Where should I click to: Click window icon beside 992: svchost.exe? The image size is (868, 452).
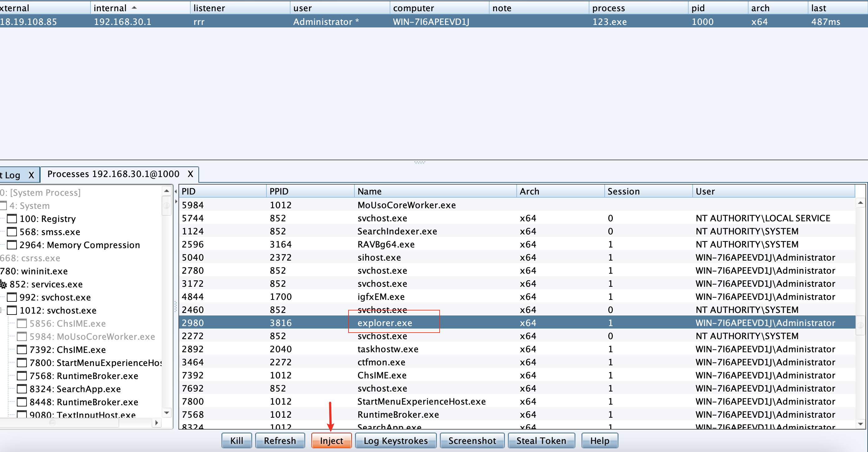pos(12,297)
